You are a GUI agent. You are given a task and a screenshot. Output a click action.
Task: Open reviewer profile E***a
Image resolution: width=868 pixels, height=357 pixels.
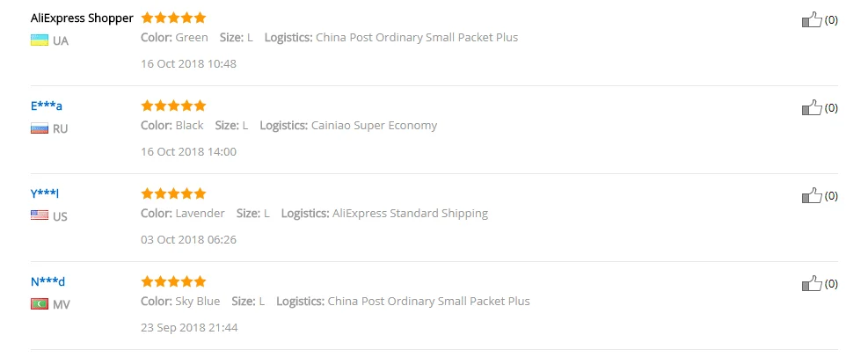(x=47, y=106)
